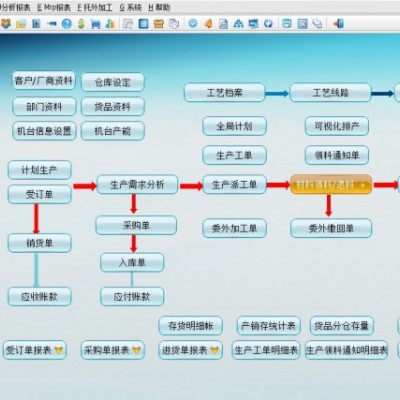400x400 pixels.
Task: Open the 分析报表 menu
Action: (x=15, y=7)
